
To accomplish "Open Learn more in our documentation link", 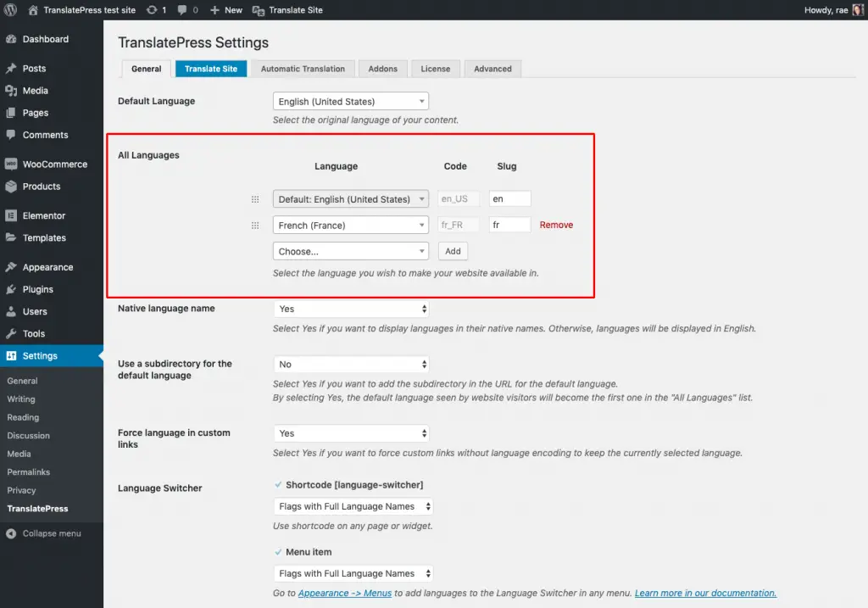I will click(x=705, y=593).
